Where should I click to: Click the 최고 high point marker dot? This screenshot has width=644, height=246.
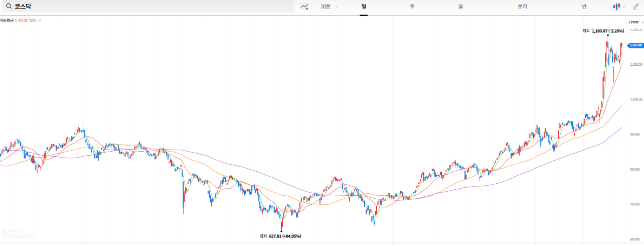coord(607,35)
